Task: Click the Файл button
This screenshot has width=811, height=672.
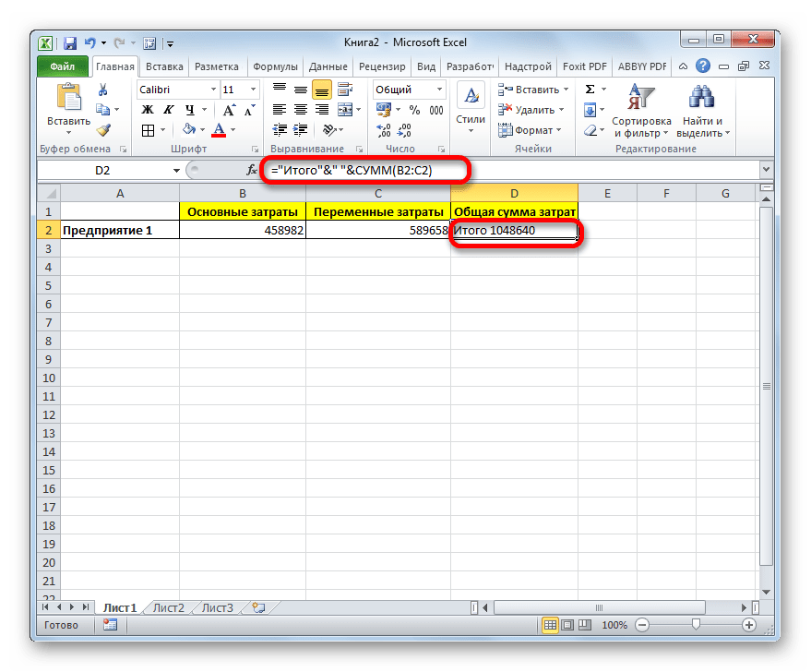Action: click(63, 66)
